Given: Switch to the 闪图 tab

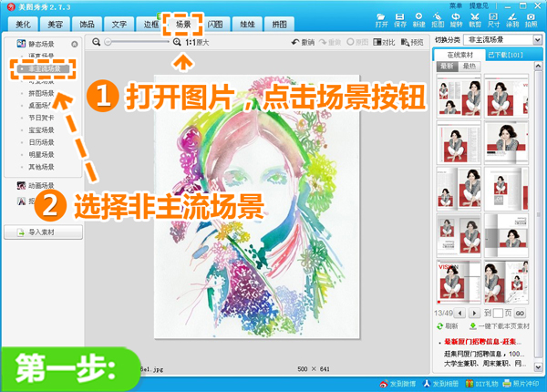Looking at the screenshot, I should pyautogui.click(x=215, y=24).
